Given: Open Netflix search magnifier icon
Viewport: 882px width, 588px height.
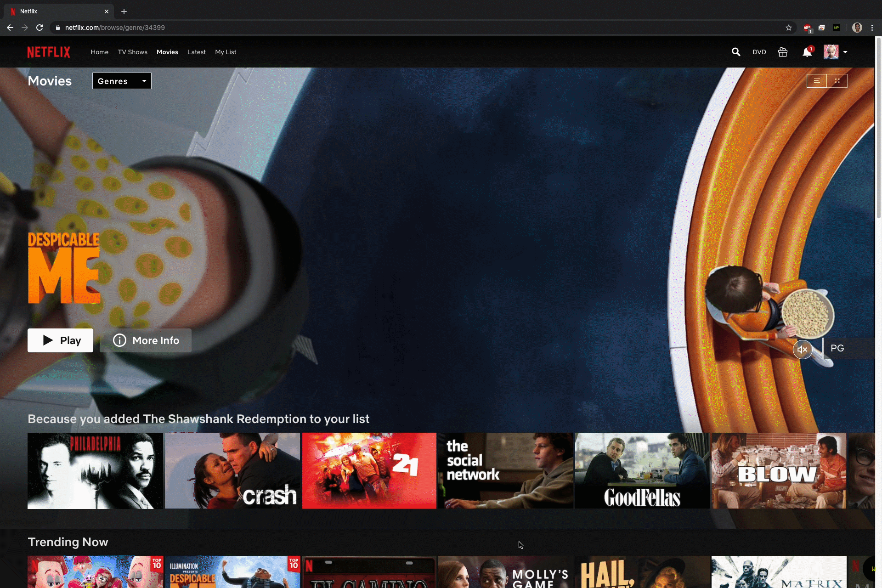Looking at the screenshot, I should [736, 52].
